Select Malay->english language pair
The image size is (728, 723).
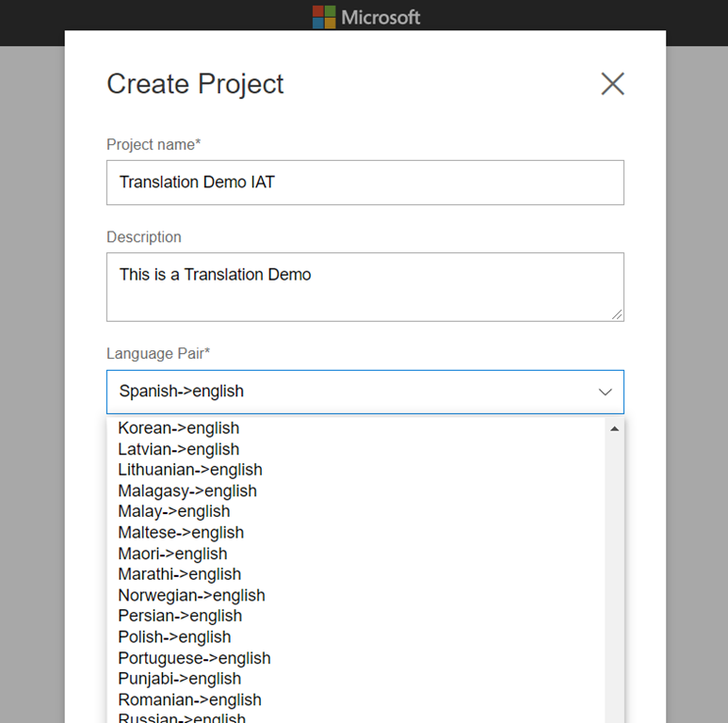pos(174,511)
